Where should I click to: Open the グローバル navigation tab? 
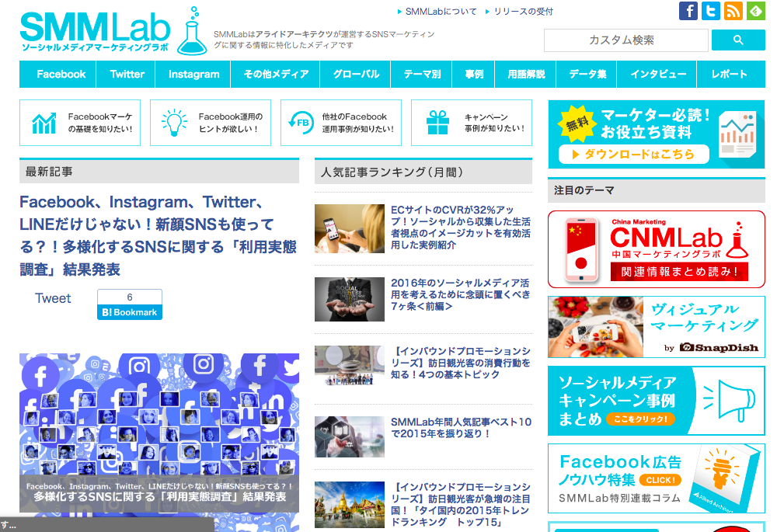[356, 75]
